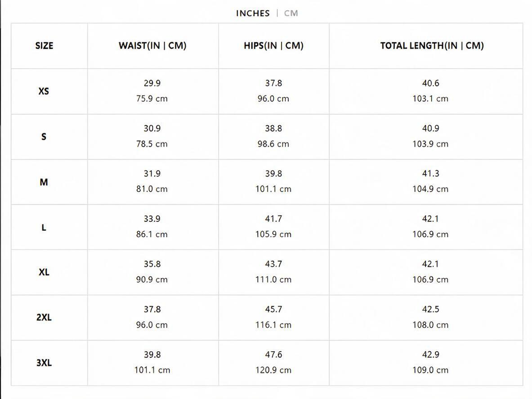Click the 2XL hips 116.1 cm value
This screenshot has height=399, width=532.
(x=273, y=325)
